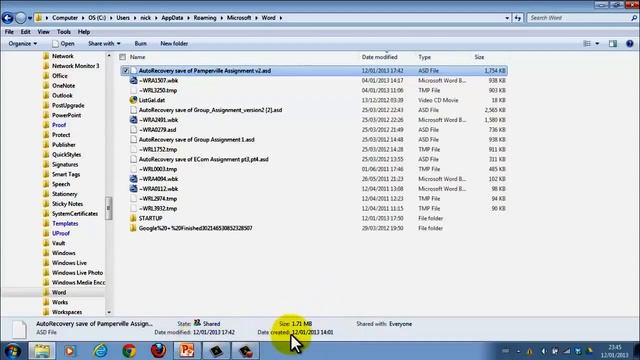640x360 pixels.
Task: Open the Edit menu
Action: coord(25,32)
